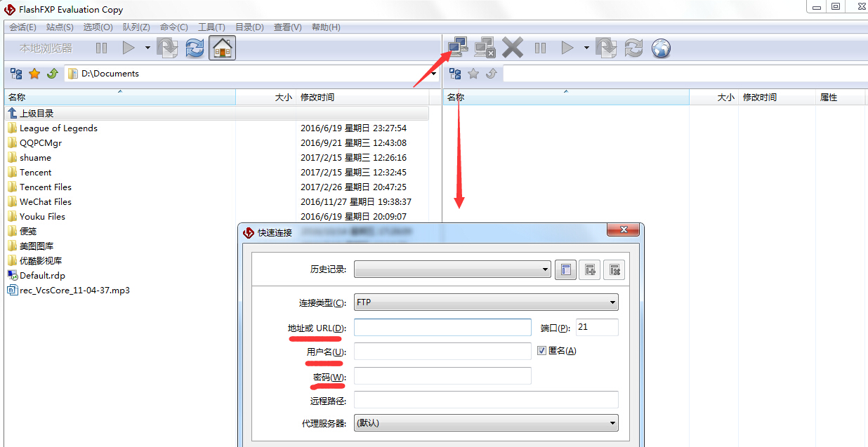Open the 代理服务器 proxy dropdown

click(486, 423)
